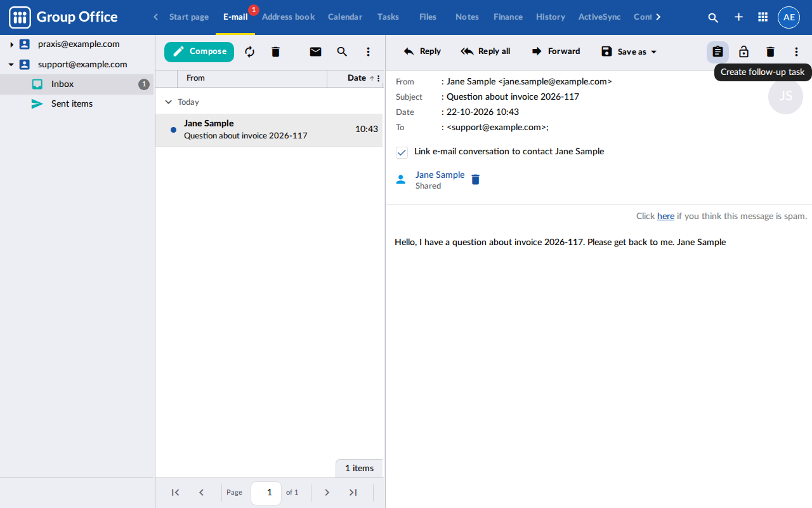
Task: Open the Save as dropdown
Action: click(629, 51)
